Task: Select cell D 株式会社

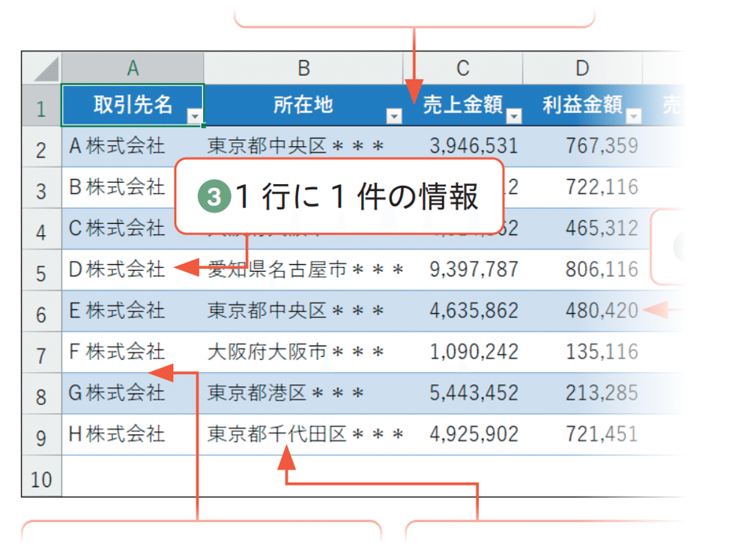Action: pyautogui.click(x=133, y=270)
